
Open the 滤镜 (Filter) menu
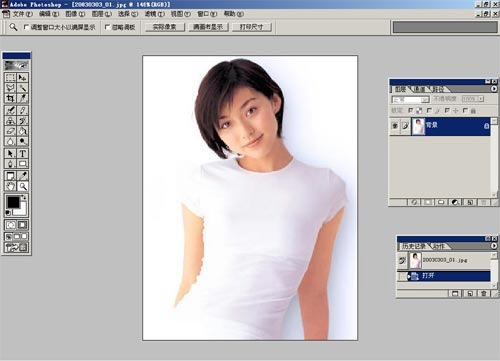coord(155,14)
